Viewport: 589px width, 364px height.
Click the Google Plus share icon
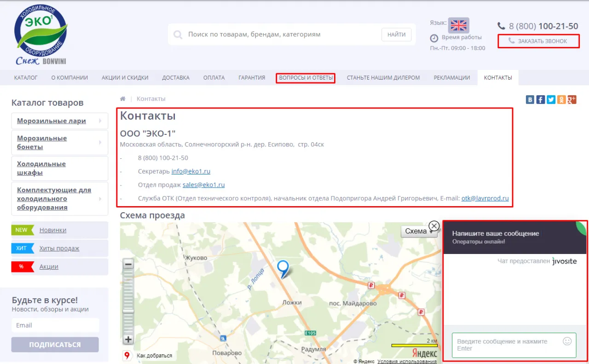pos(572,99)
